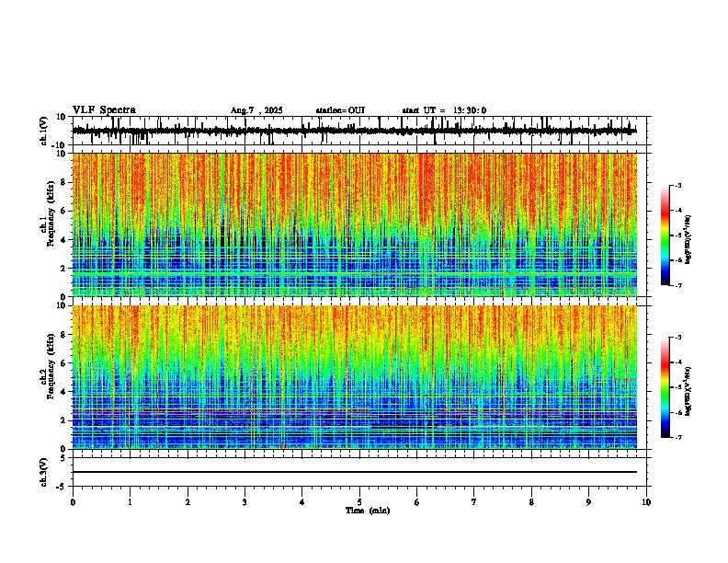The height and width of the screenshot is (563, 728).
Task: Click the "-7" value on ch.1 colorbar
Action: tap(678, 285)
